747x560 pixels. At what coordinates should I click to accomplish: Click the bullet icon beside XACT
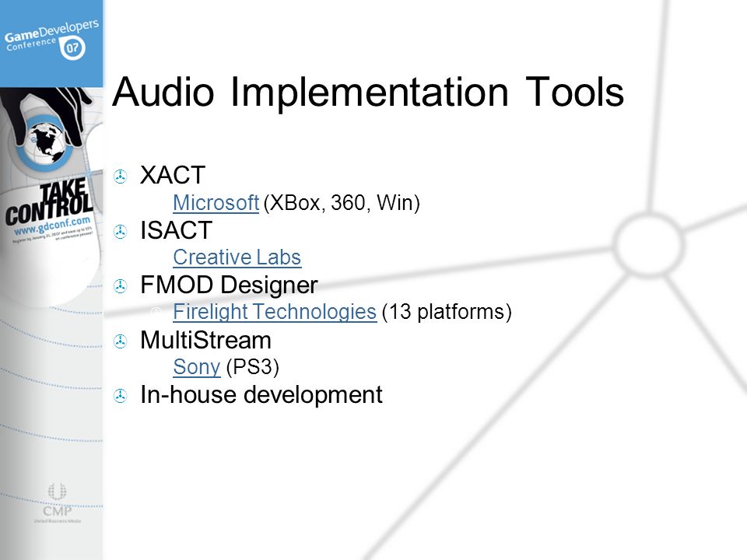click(120, 177)
